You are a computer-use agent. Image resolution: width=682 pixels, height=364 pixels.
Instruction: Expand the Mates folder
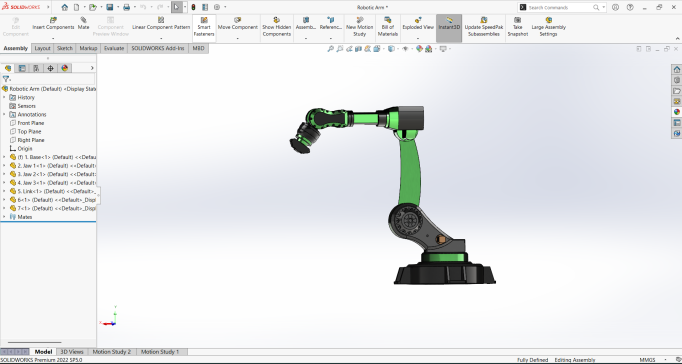tap(4, 217)
